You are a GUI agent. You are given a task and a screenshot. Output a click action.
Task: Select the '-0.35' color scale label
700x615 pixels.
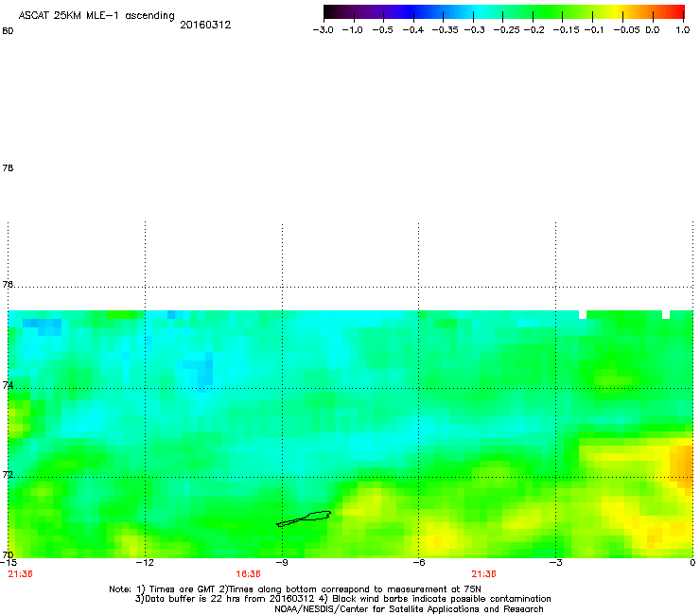click(x=446, y=30)
